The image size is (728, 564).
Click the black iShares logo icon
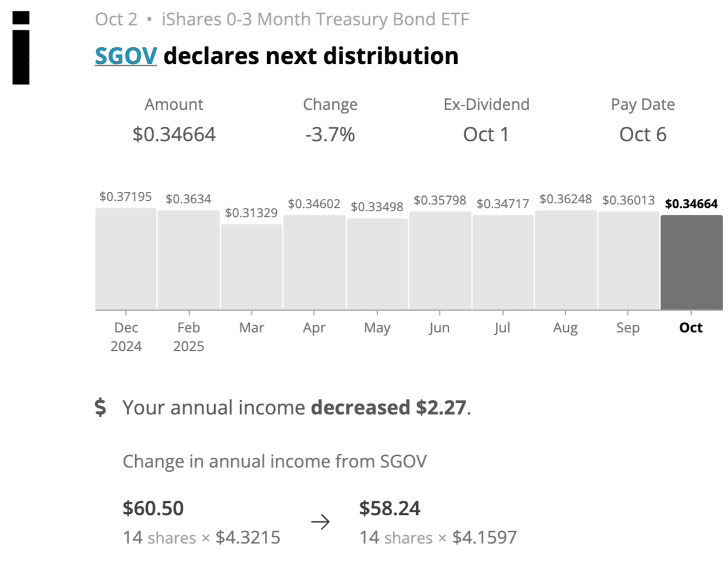click(21, 48)
